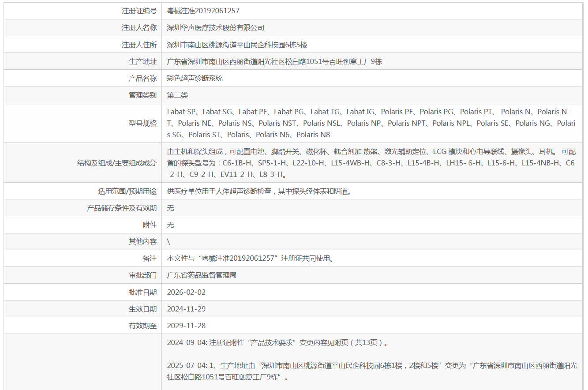Click the Polaris N8 model name

point(313,135)
